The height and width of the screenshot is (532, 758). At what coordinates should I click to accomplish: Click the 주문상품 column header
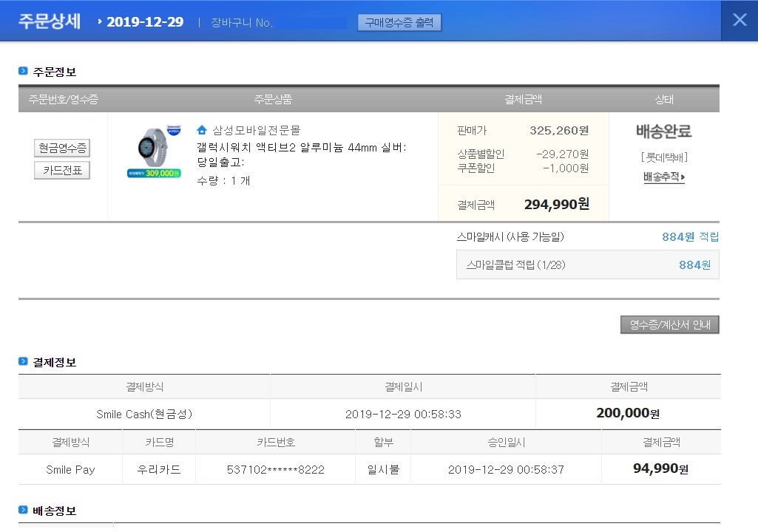tap(273, 100)
